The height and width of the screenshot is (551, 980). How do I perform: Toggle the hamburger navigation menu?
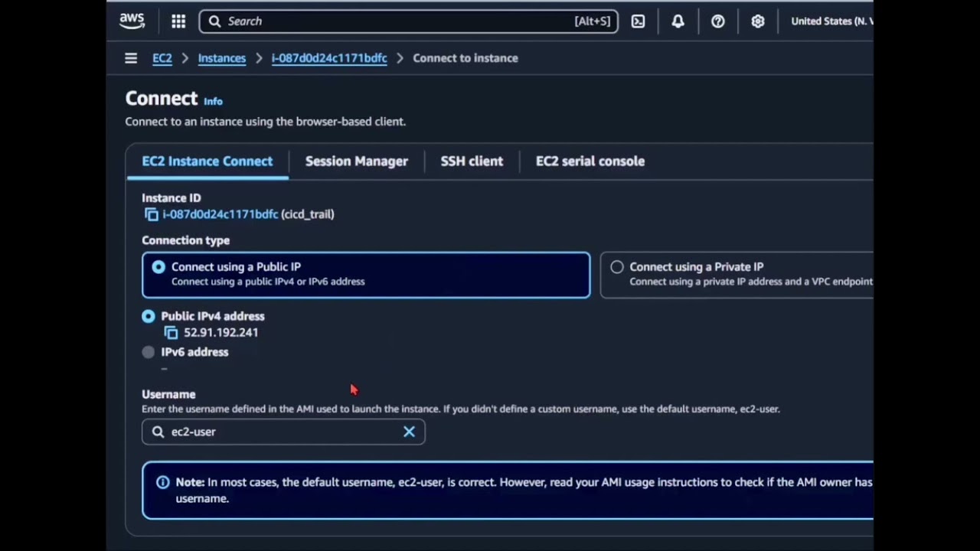click(x=131, y=58)
